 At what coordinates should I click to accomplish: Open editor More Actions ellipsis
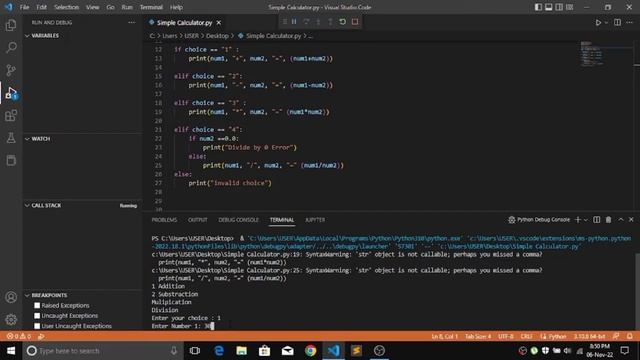[x=629, y=22]
